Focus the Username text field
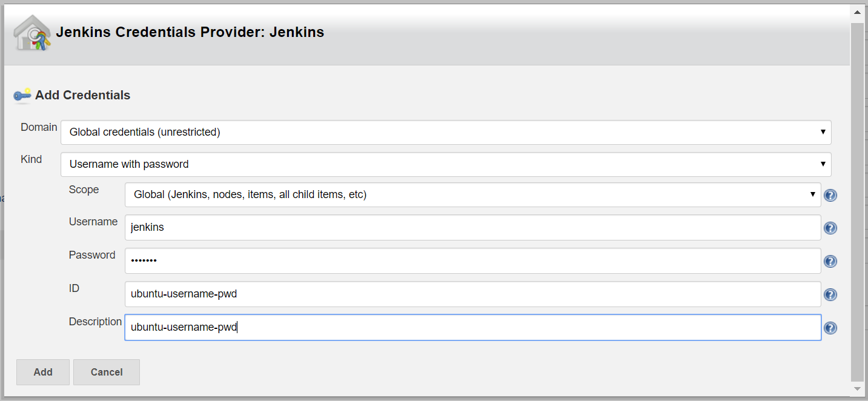 pyautogui.click(x=472, y=228)
